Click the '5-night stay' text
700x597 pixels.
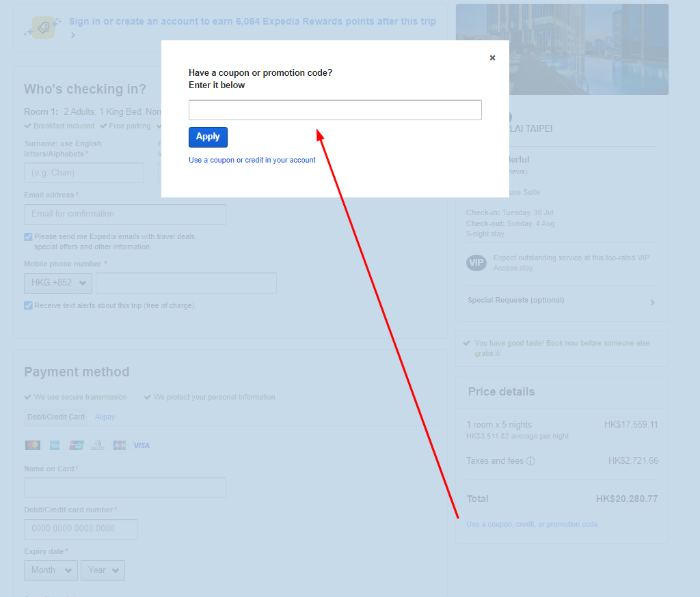pyautogui.click(x=485, y=234)
